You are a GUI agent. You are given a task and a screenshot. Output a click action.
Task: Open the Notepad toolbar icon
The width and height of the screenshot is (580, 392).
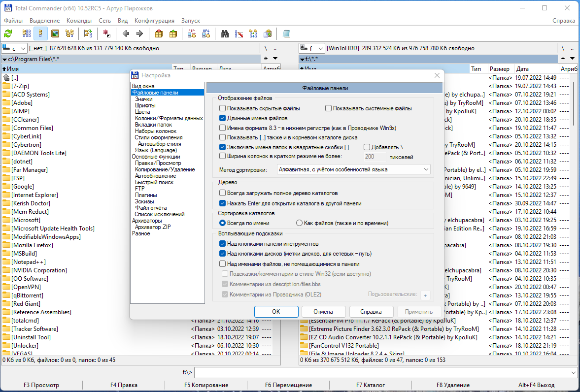pyautogui.click(x=286, y=33)
